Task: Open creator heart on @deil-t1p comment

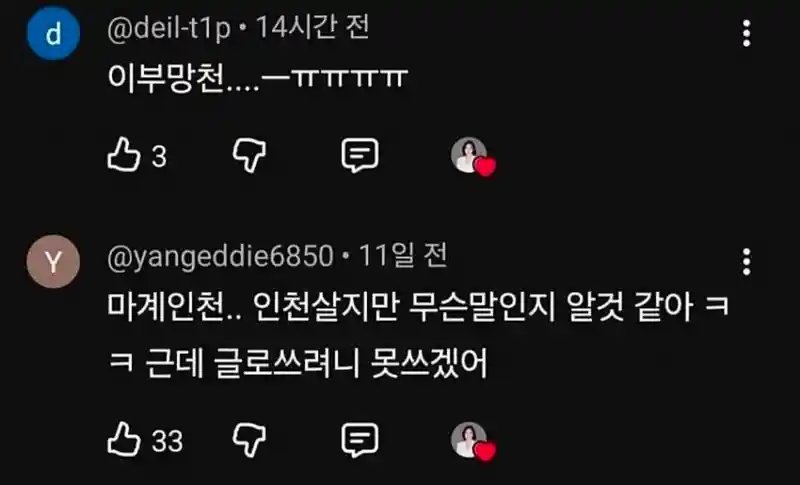Action: [473, 156]
